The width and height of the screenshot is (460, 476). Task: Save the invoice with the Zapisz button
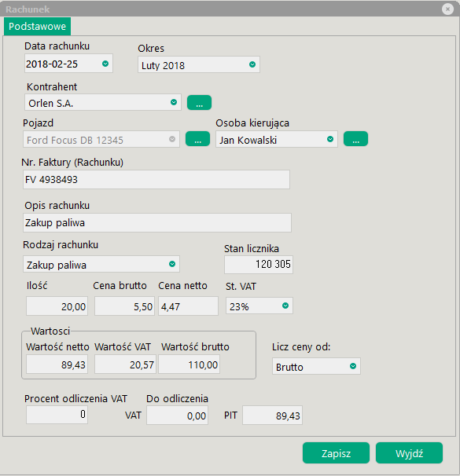tap(336, 453)
